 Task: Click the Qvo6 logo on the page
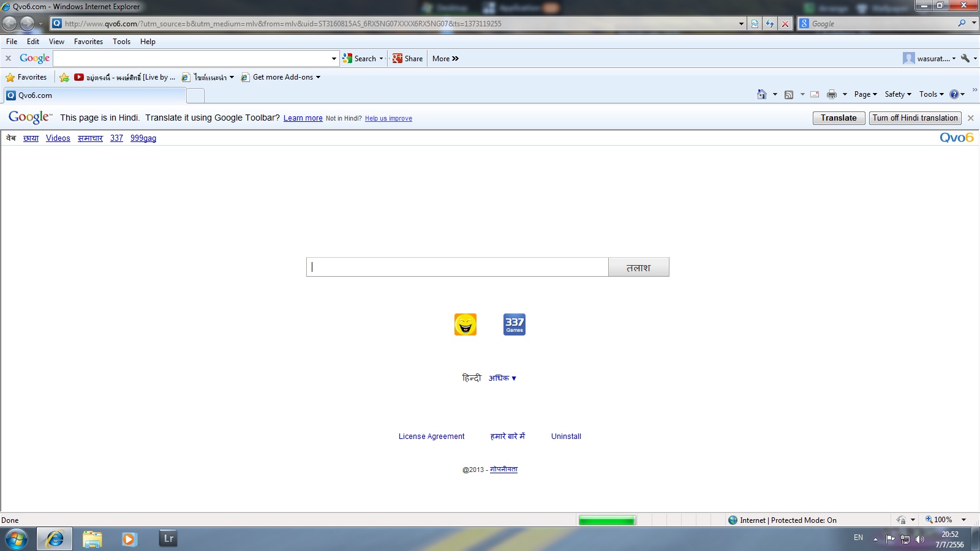tap(957, 138)
